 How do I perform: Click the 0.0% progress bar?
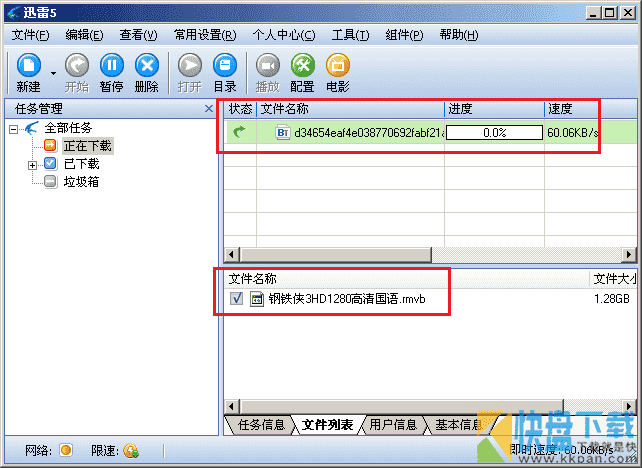[x=494, y=133]
